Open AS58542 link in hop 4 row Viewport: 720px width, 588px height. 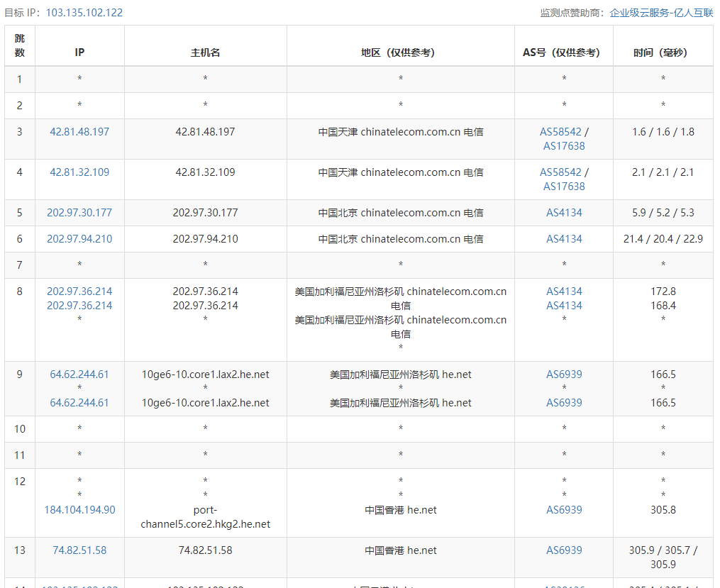click(x=560, y=172)
